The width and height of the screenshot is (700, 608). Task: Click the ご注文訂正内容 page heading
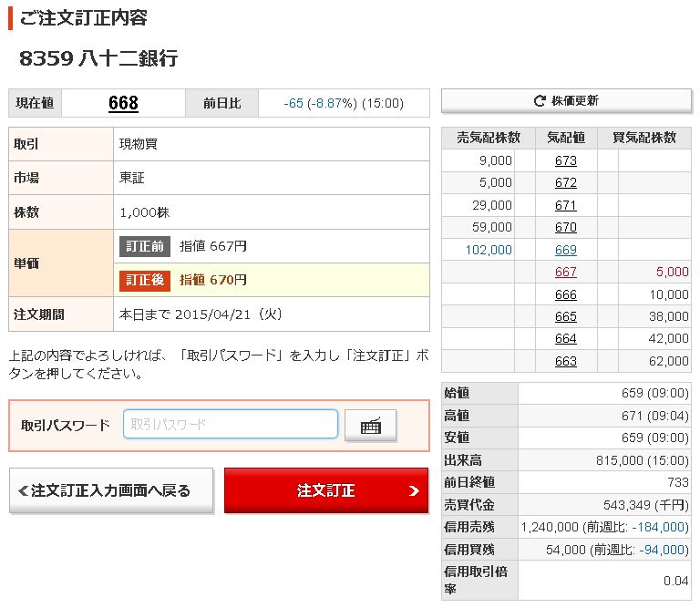84,18
